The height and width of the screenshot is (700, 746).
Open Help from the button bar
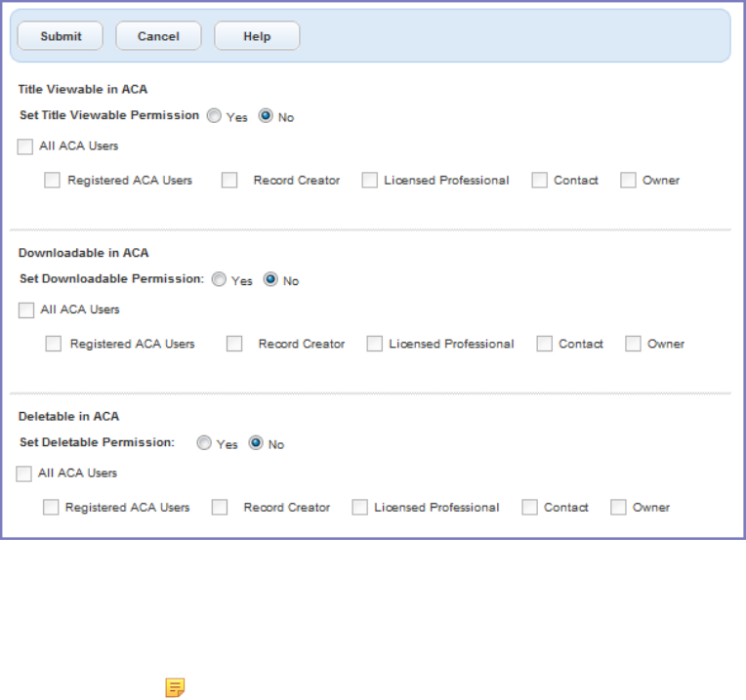257,36
